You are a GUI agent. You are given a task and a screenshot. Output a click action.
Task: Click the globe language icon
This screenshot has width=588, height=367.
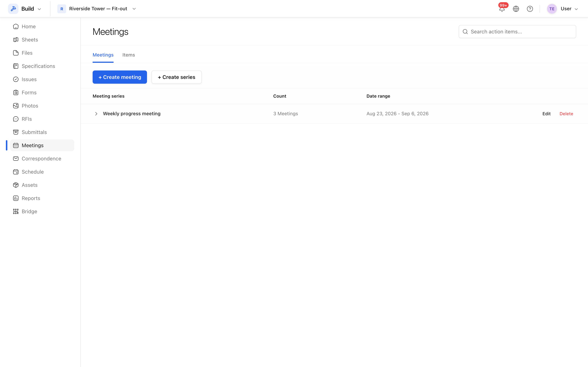516,9
